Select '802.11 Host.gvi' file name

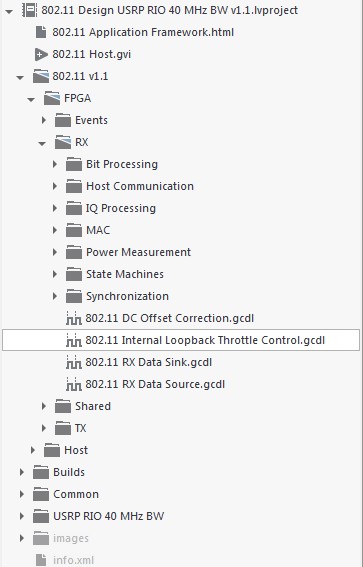coord(91,54)
